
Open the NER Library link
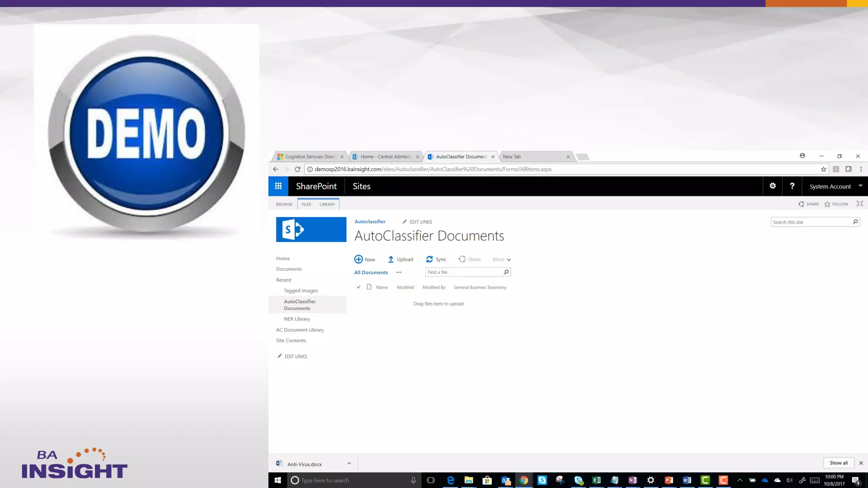click(297, 319)
